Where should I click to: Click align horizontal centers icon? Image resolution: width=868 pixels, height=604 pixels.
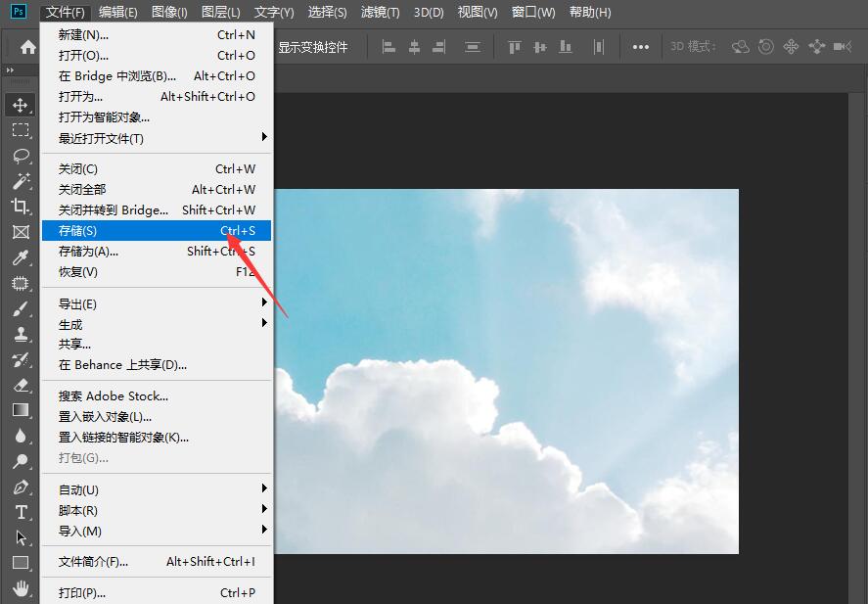click(x=414, y=47)
